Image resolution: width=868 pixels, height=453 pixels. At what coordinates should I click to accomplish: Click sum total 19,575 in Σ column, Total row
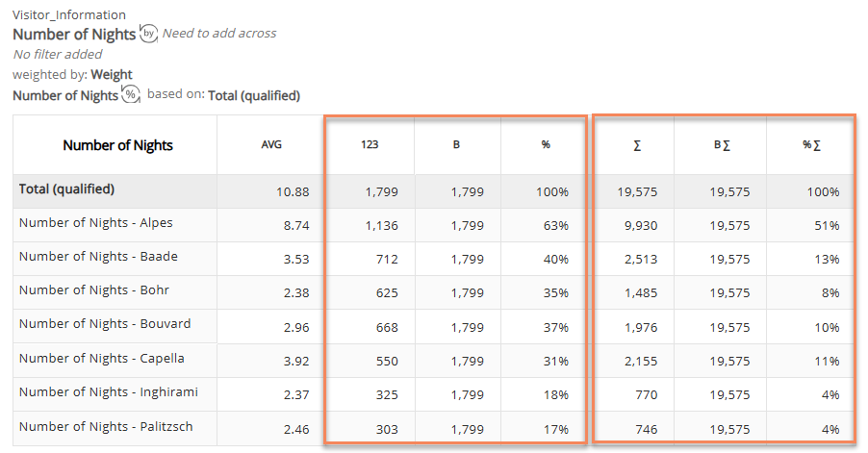pos(638,192)
